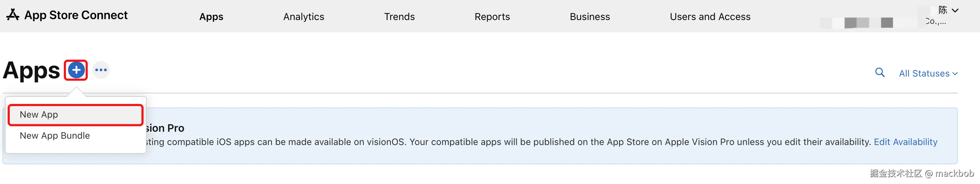Image resolution: width=980 pixels, height=184 pixels.
Task: Open the three-dot more options button
Action: [101, 70]
